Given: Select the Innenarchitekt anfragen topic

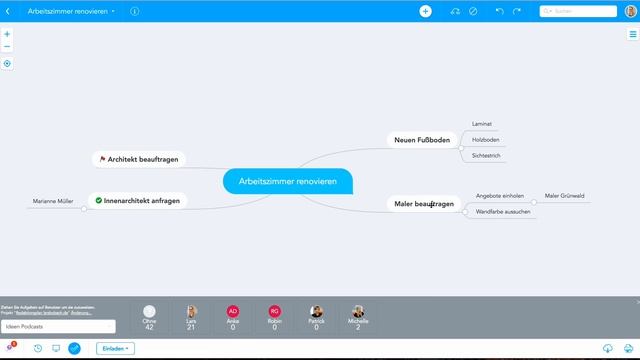Looking at the screenshot, I should [x=138, y=201].
